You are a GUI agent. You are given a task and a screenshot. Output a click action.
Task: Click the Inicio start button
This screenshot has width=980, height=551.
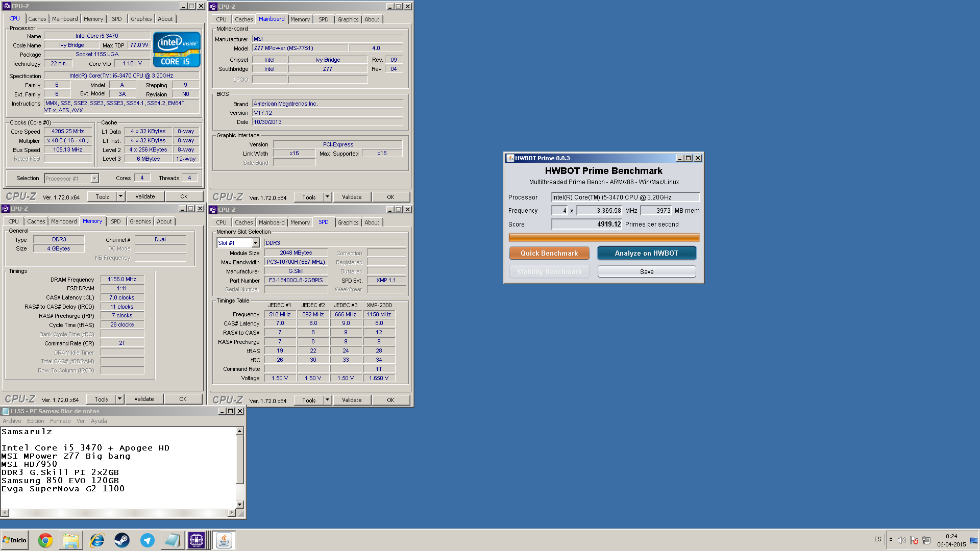coord(14,540)
